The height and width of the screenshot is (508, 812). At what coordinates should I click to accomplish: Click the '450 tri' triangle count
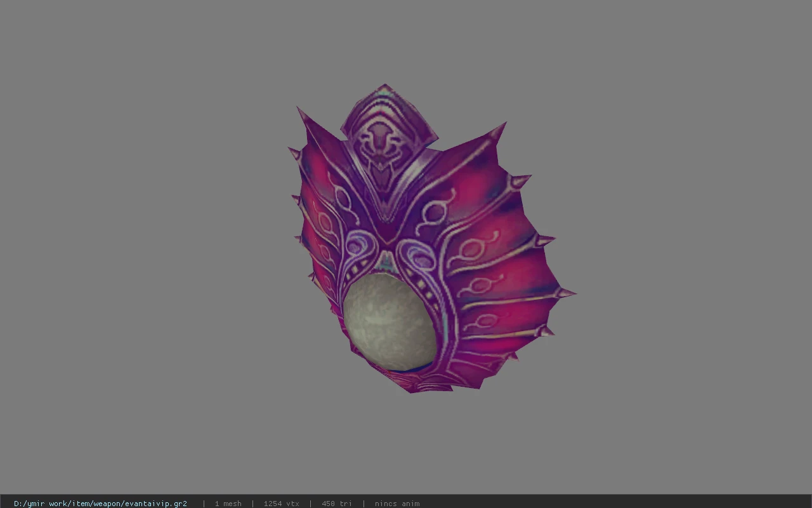click(x=336, y=504)
